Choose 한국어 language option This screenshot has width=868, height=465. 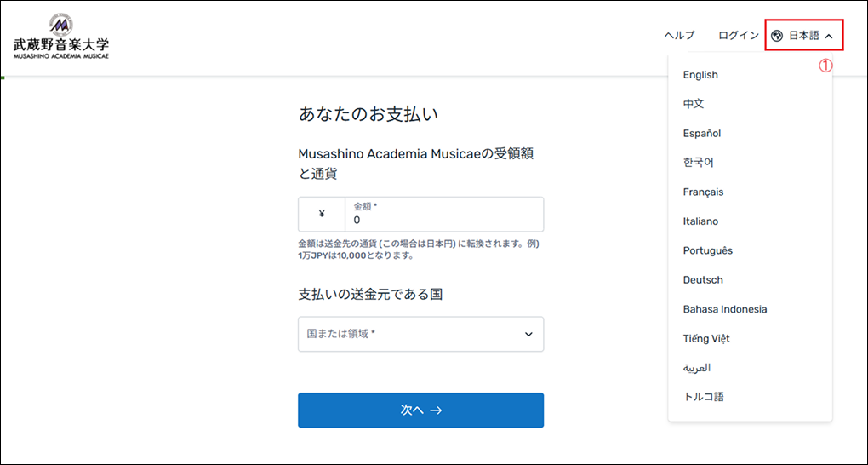(x=698, y=163)
